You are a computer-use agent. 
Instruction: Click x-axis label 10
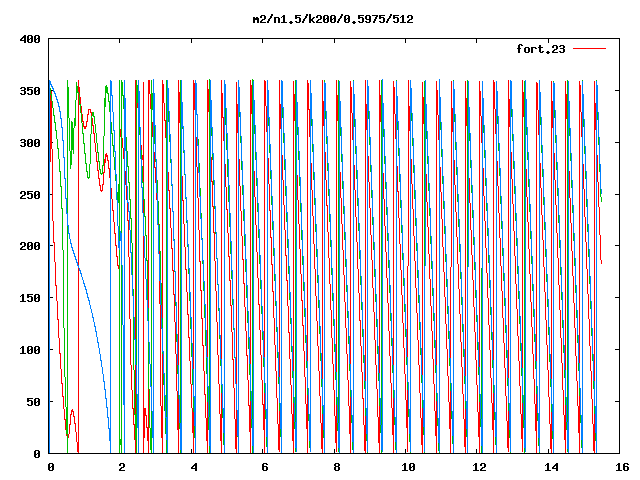click(x=408, y=467)
